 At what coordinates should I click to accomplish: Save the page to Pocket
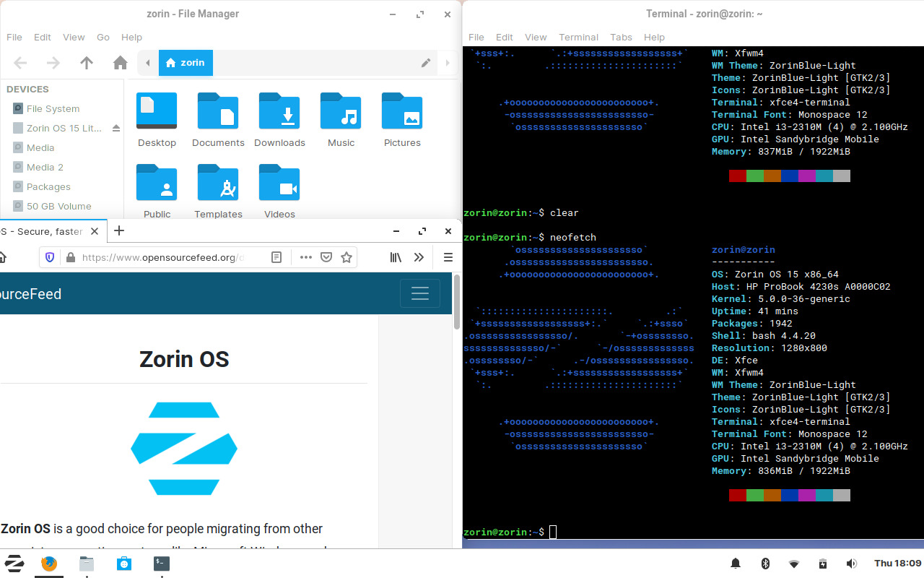(x=326, y=256)
